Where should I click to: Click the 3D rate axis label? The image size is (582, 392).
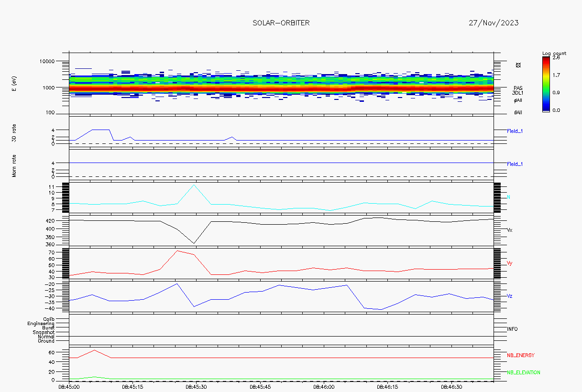pos(14,132)
